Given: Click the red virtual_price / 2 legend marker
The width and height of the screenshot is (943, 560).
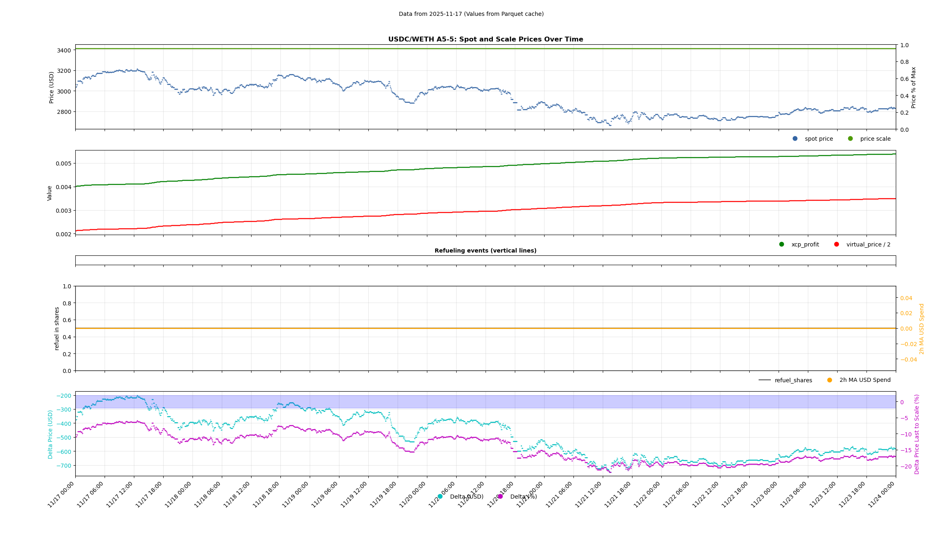Looking at the screenshot, I should (x=836, y=244).
